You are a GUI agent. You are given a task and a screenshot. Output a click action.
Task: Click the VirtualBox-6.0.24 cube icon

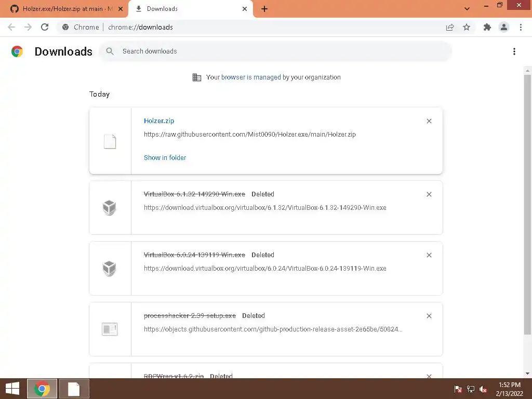coord(109,269)
